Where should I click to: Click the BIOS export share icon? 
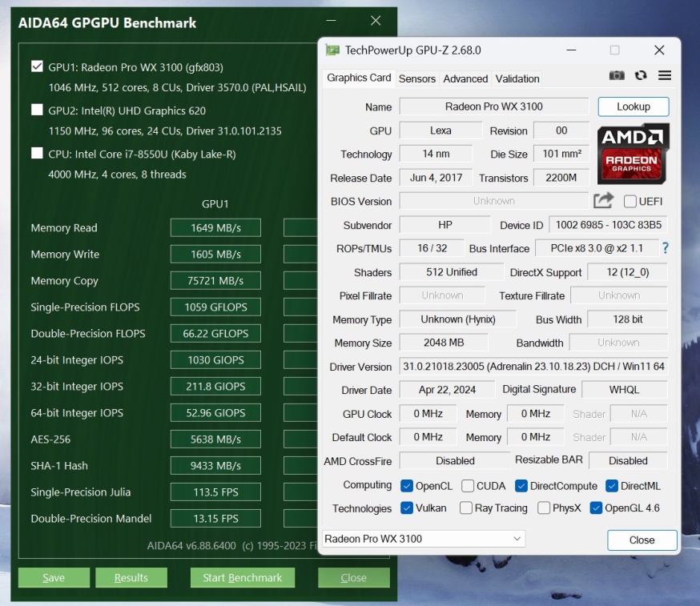pos(604,201)
